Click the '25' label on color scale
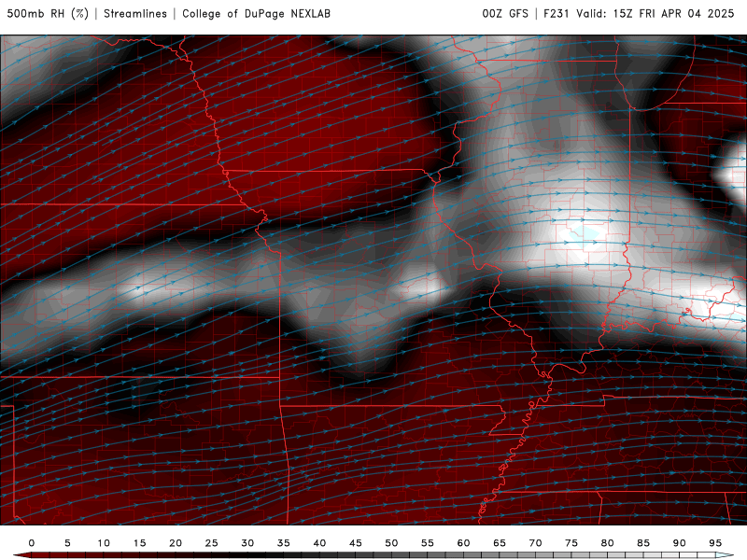The image size is (747, 560). click(212, 543)
